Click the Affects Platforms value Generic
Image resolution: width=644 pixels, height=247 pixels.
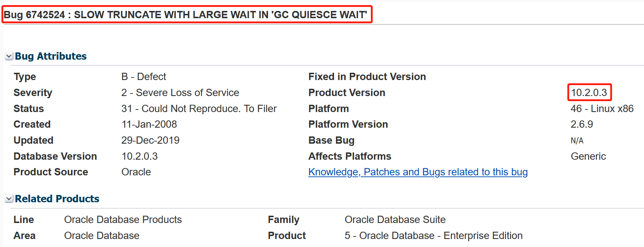coord(588,156)
